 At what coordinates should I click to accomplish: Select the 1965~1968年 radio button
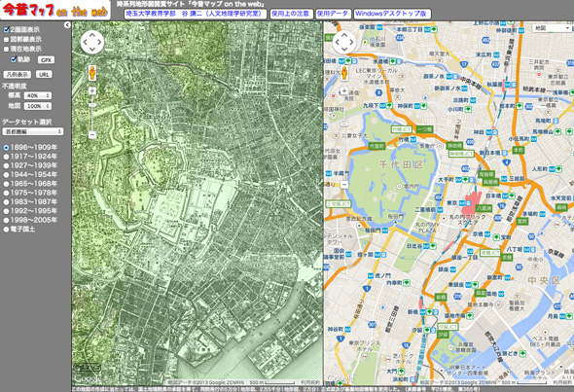click(6, 184)
